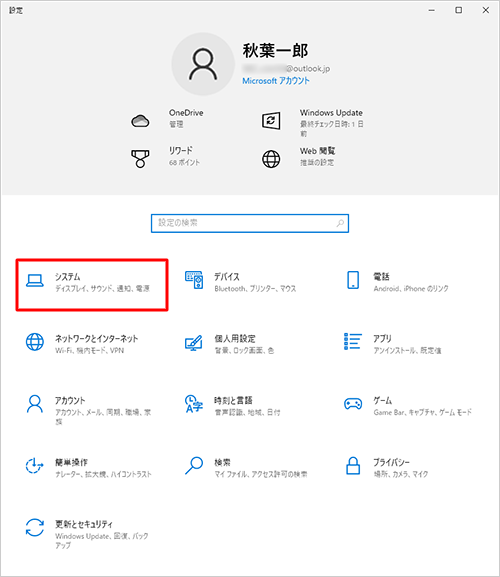This screenshot has width=500, height=577.
Task: Open the Windows Update 最終チェック日時 entry
Action: click(331, 123)
